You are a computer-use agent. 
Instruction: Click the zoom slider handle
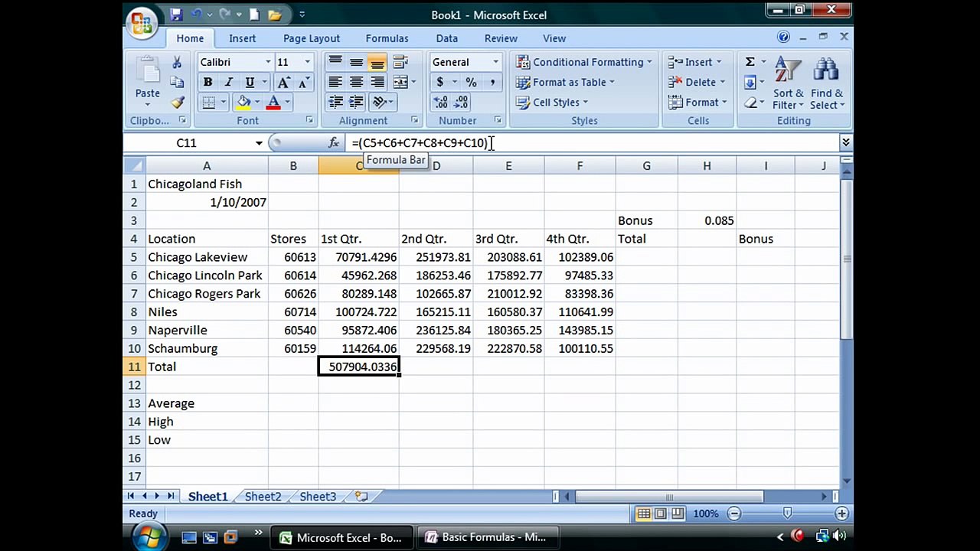click(788, 514)
